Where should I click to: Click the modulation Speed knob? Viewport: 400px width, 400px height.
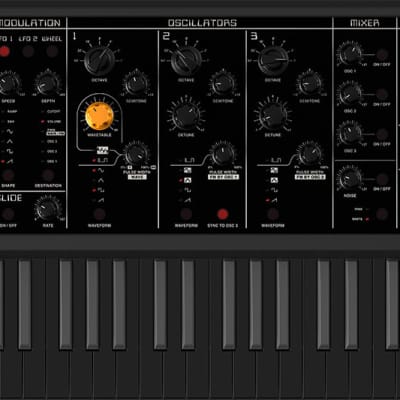point(8,83)
